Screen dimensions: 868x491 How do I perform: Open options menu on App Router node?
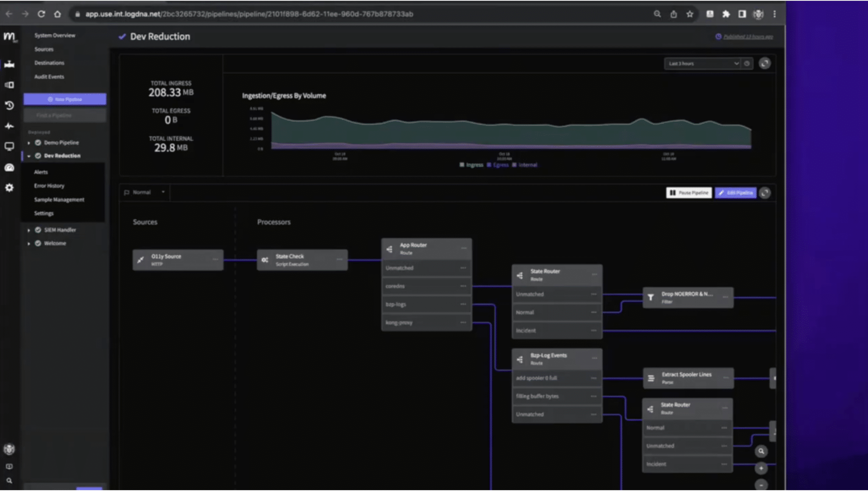tap(464, 248)
